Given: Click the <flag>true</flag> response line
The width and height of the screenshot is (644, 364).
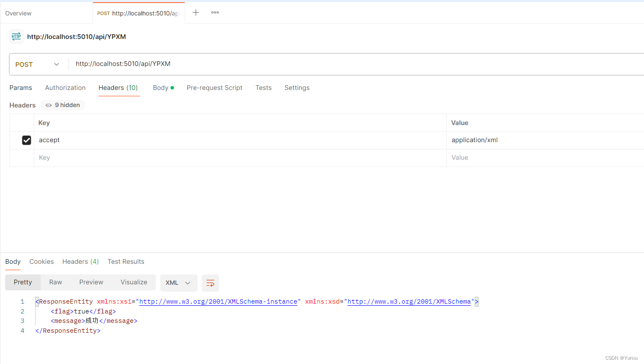Looking at the screenshot, I should (84, 311).
